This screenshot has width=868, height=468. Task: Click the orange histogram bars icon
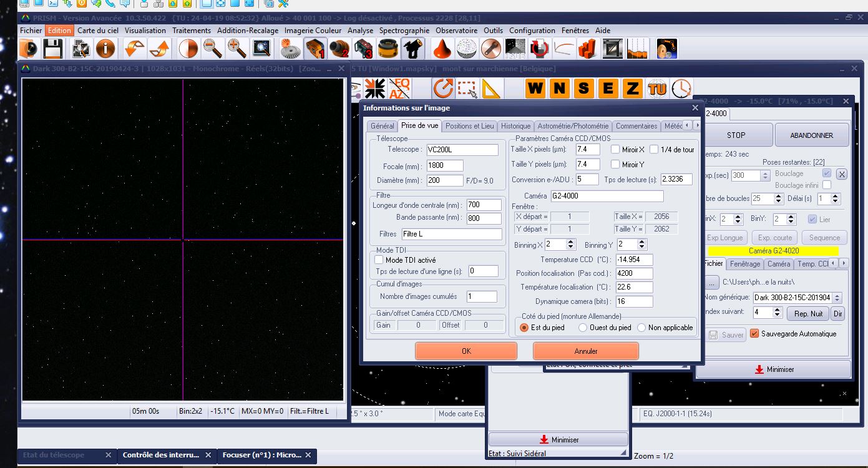click(587, 49)
